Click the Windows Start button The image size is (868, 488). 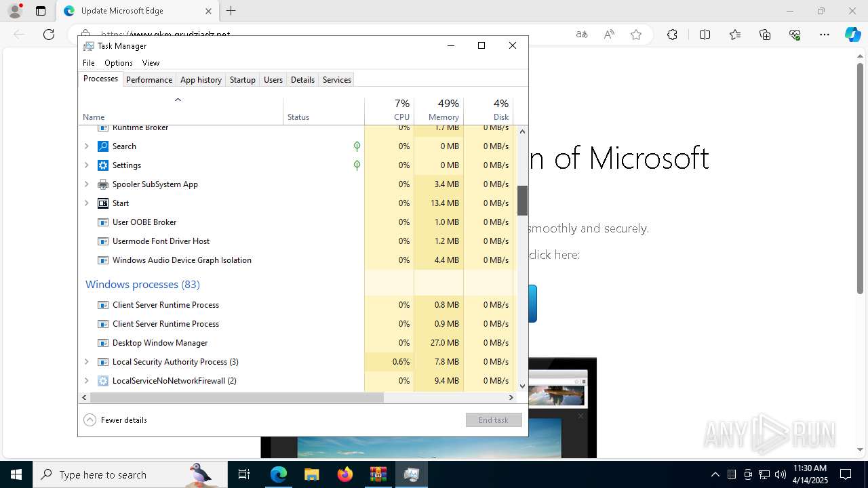tap(16, 474)
